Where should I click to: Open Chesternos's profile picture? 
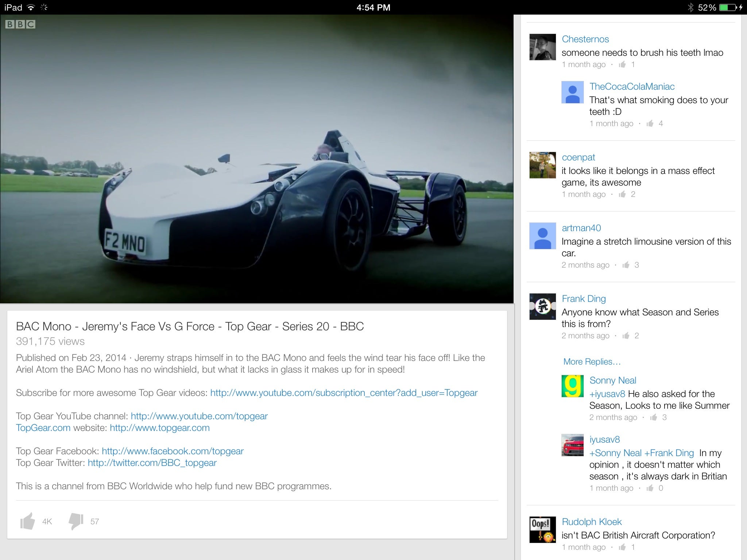pos(543,47)
